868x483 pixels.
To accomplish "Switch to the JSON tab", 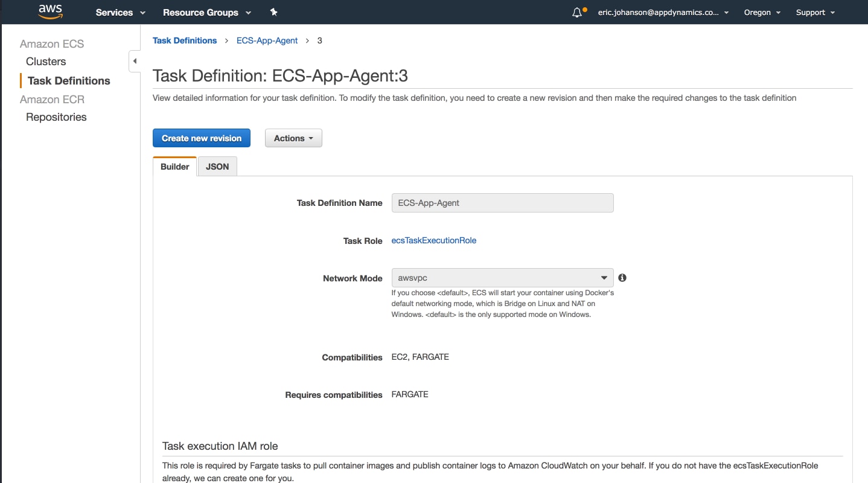I will [217, 167].
